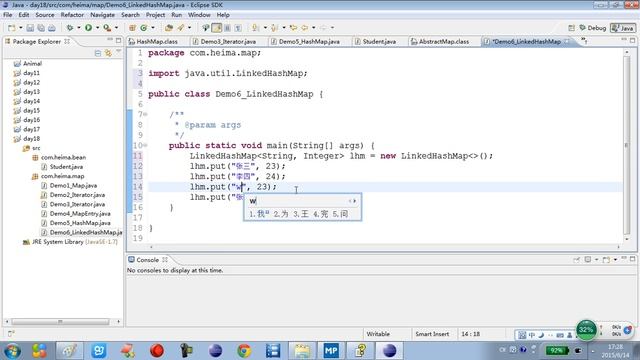This screenshot has height=360, width=640.
Task: Toggle show whitespace characters toolbar button
Action: (238, 28)
